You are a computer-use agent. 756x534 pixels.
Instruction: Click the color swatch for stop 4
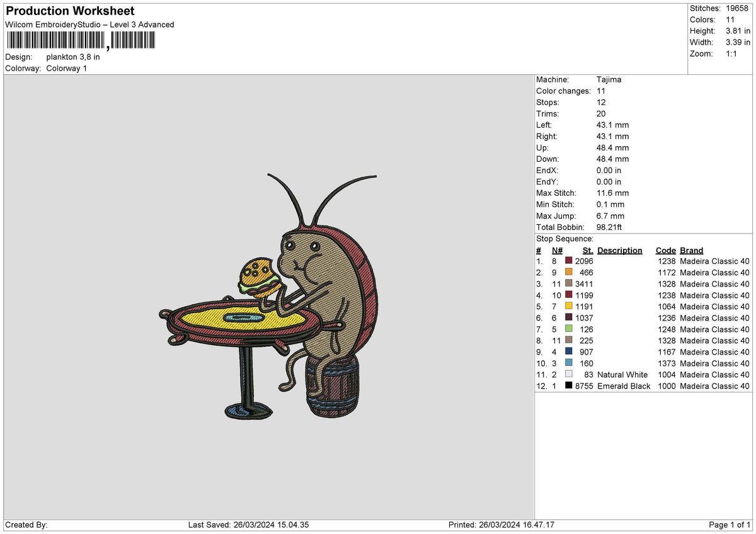[x=569, y=295]
